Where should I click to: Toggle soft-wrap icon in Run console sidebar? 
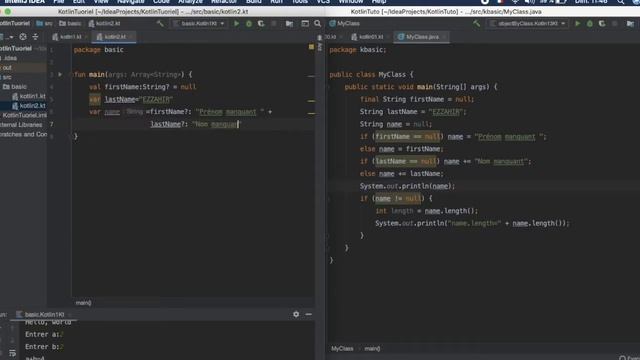coord(12,353)
